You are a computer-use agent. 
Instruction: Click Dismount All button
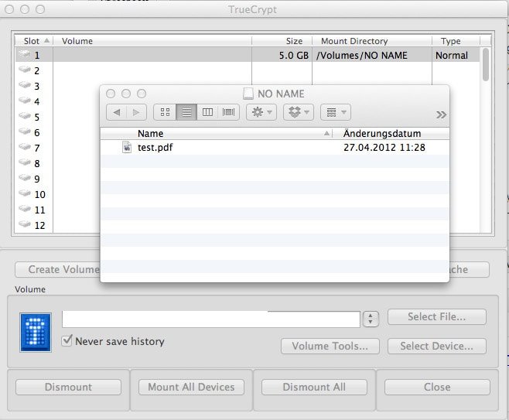pyautogui.click(x=314, y=387)
